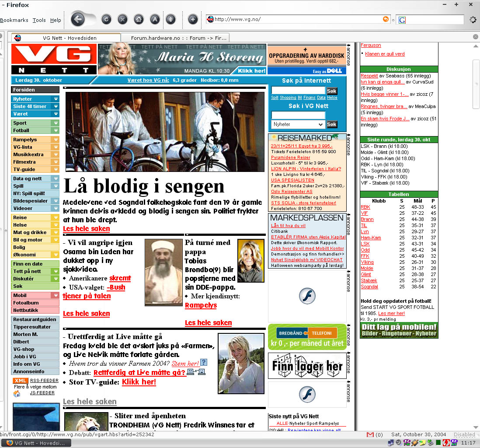Screen dimensions: 480x448
Task: Click the 'A' text size toolbar icon
Action: coord(155,20)
